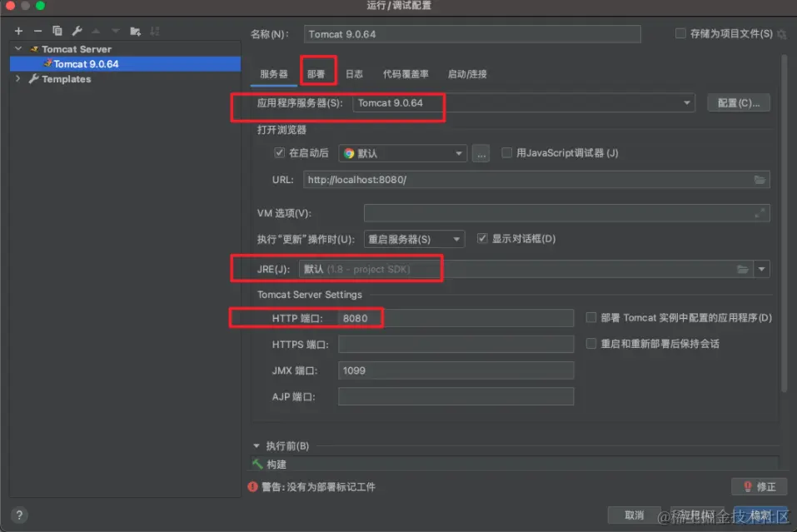Select the Templates tree item label
Viewport: 797px width, 532px height.
pos(66,79)
